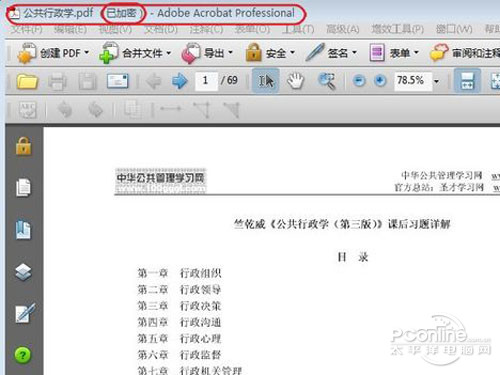Click the grayed crop pages icon
The width and height of the screenshot is (500, 375).
coord(133,109)
